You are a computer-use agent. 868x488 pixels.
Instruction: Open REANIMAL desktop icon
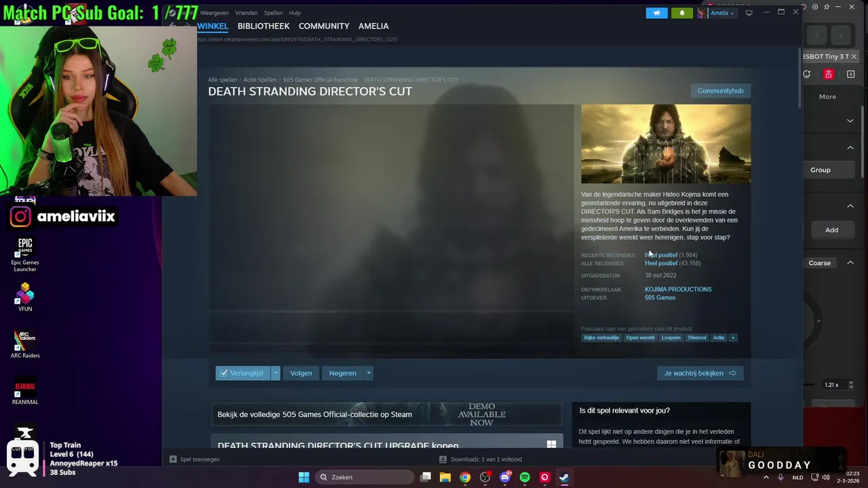click(25, 390)
